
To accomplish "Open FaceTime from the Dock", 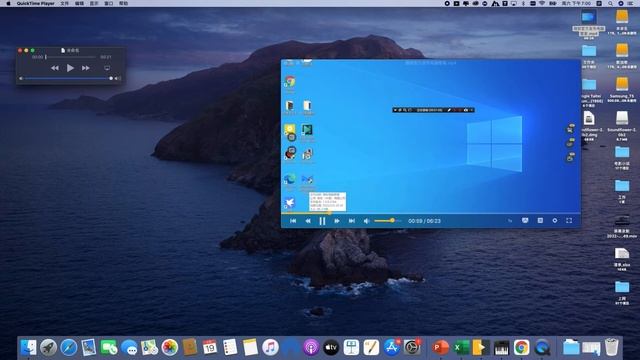I will [109, 347].
